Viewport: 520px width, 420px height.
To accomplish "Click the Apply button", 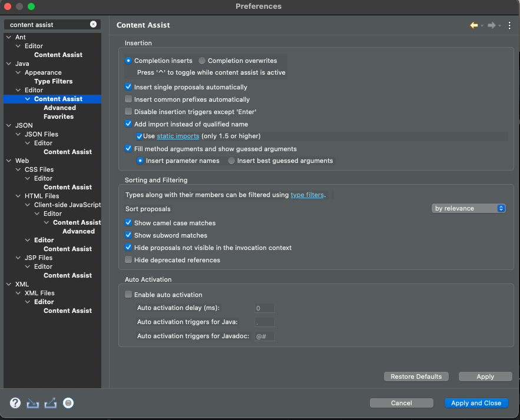I will pos(485,376).
